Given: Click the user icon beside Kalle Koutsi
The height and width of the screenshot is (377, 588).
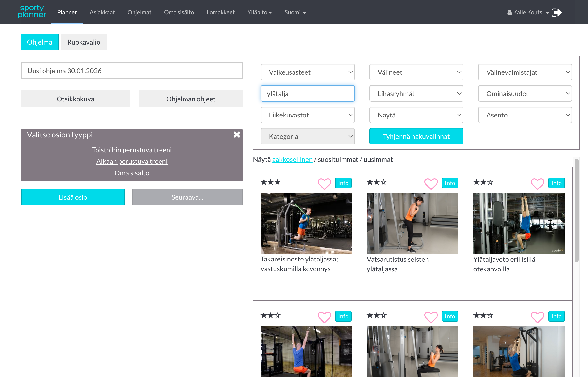Looking at the screenshot, I should (x=509, y=12).
